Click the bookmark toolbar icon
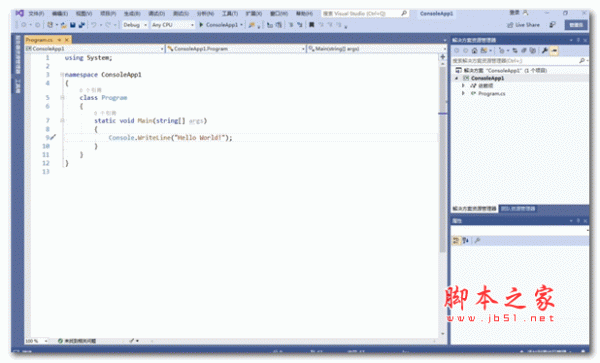Viewport: 600px width, 363px height. (x=311, y=25)
